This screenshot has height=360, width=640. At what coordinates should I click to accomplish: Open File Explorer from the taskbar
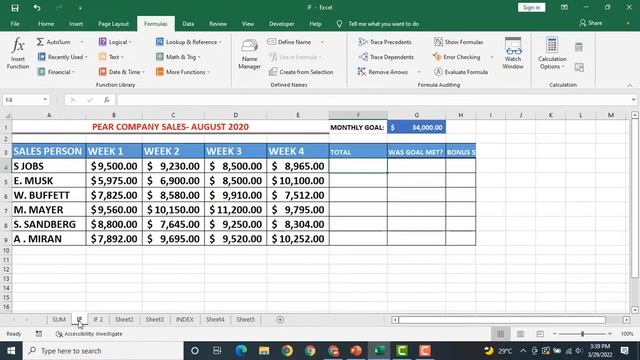tap(264, 351)
